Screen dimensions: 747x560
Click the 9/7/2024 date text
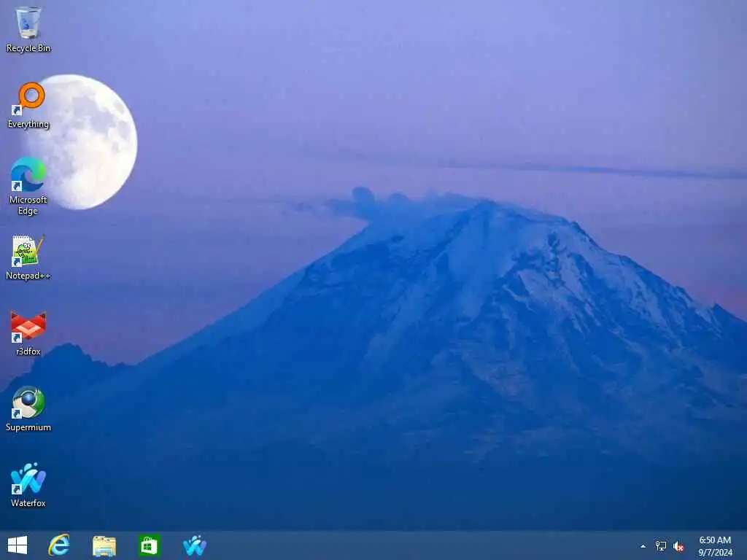point(716,553)
